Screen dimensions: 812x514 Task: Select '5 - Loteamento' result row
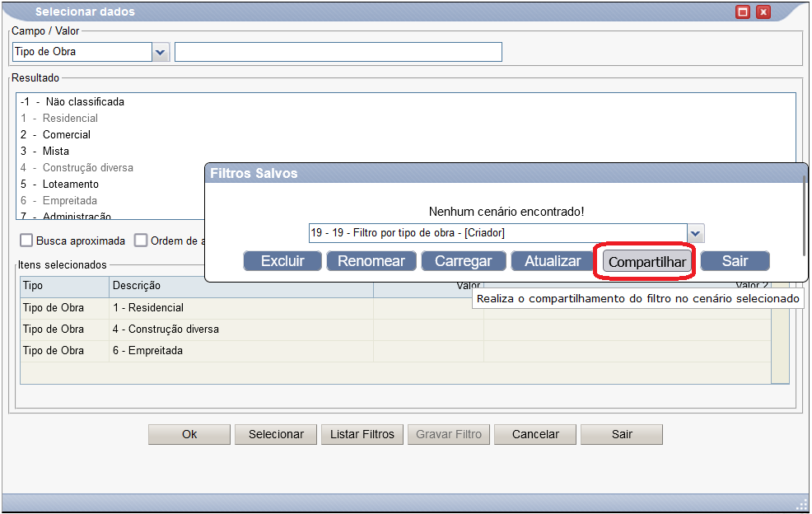(x=59, y=185)
